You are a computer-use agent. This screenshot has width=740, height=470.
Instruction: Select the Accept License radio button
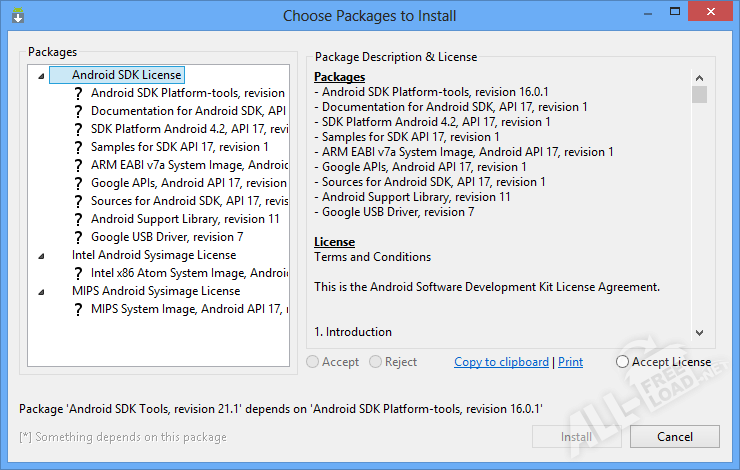(x=623, y=362)
